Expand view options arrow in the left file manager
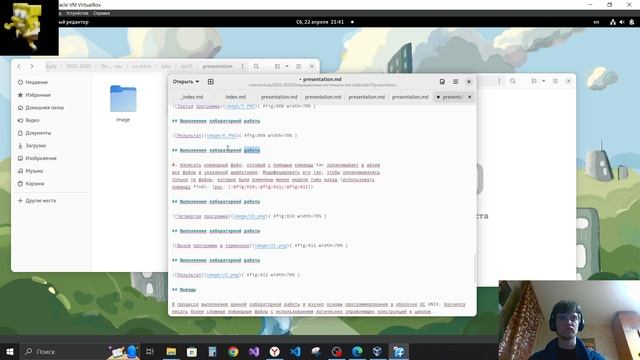This screenshot has height=360, width=640. (287, 66)
